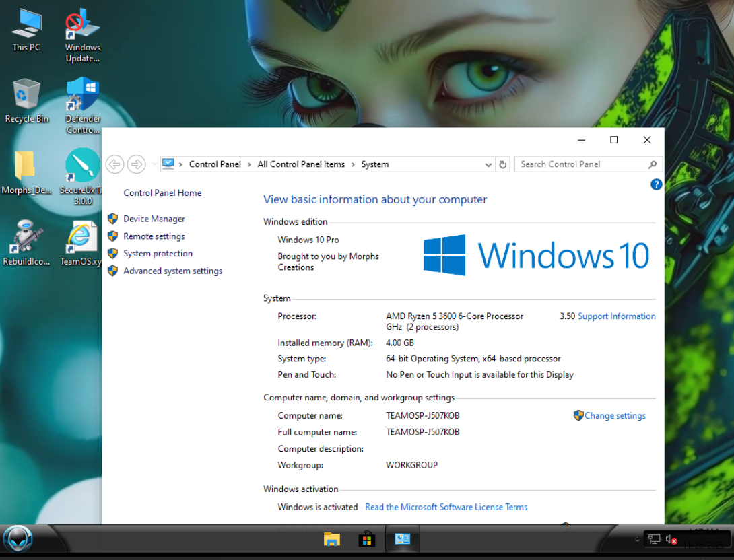Viewport: 734px width, 560px height.
Task: Click the Alienware start button
Action: pos(18,539)
